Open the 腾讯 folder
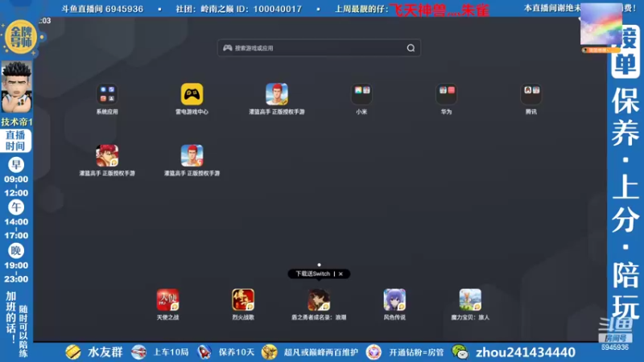The height and width of the screenshot is (362, 644). (531, 94)
